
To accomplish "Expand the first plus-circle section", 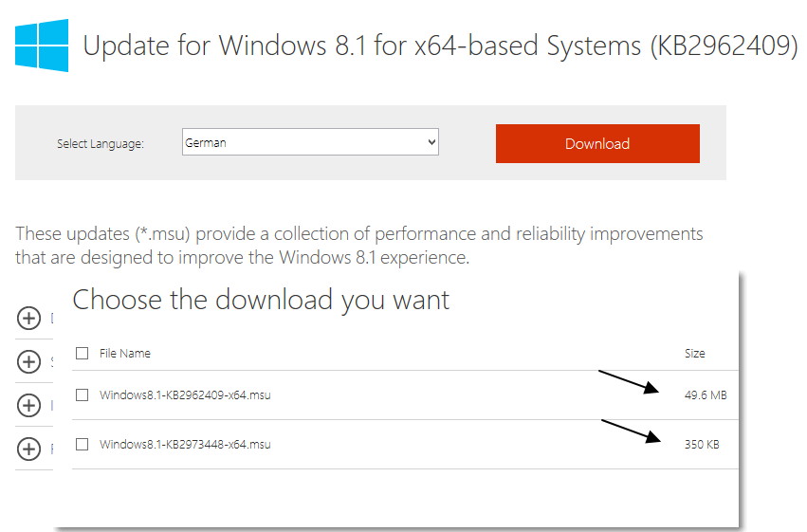I will click(29, 319).
